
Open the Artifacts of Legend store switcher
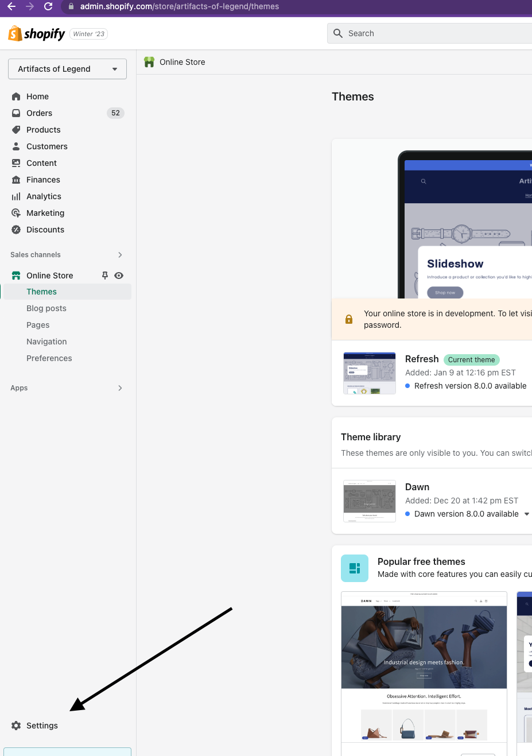click(68, 69)
